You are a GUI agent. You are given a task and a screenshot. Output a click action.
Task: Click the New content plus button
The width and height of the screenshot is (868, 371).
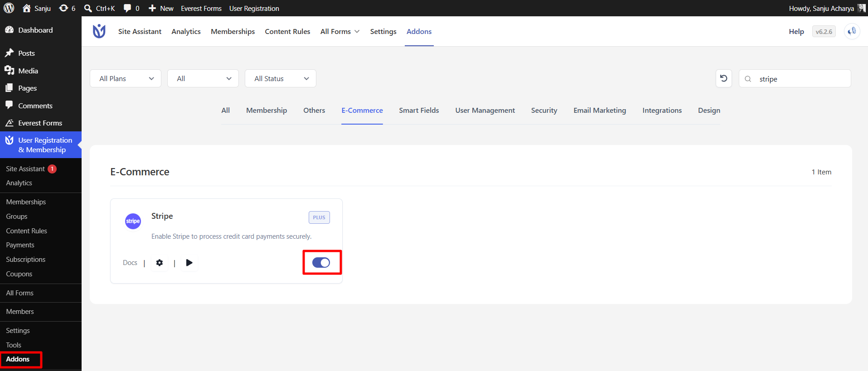(x=161, y=8)
